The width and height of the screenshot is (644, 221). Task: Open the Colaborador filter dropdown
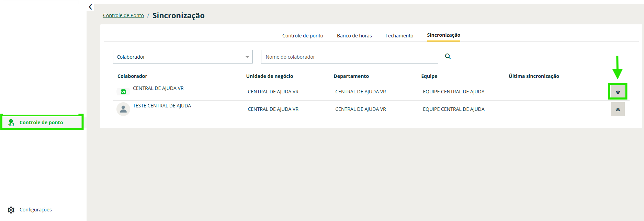click(x=183, y=57)
